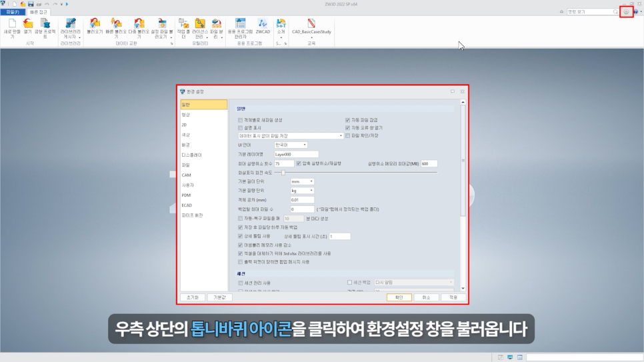Expand the 데이터 교환 group launcher arrow
Image resolution: width=644 pixels, height=362 pixels.
(172, 43)
